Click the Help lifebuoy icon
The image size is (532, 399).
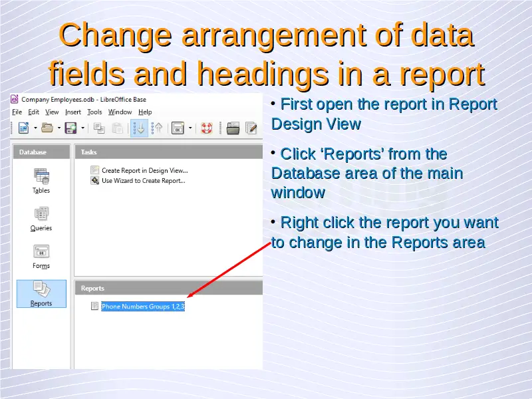tap(207, 128)
